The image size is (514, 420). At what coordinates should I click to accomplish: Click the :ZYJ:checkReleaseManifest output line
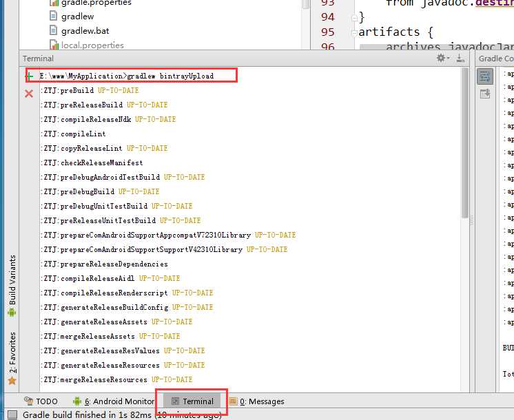click(x=92, y=162)
